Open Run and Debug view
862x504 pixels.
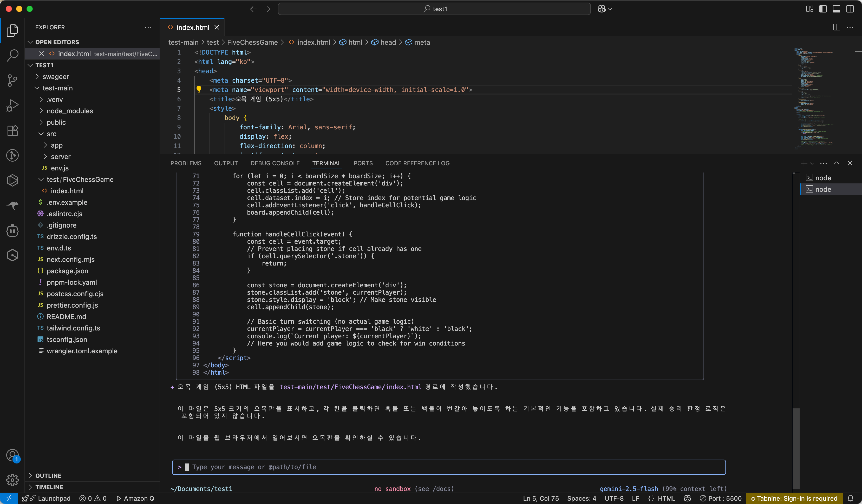click(12, 105)
